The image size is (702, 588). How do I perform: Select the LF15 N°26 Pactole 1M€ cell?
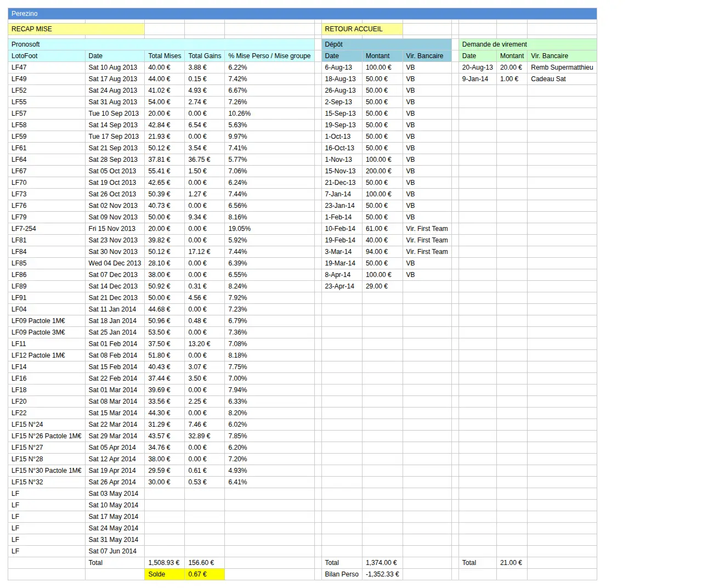pyautogui.click(x=47, y=436)
